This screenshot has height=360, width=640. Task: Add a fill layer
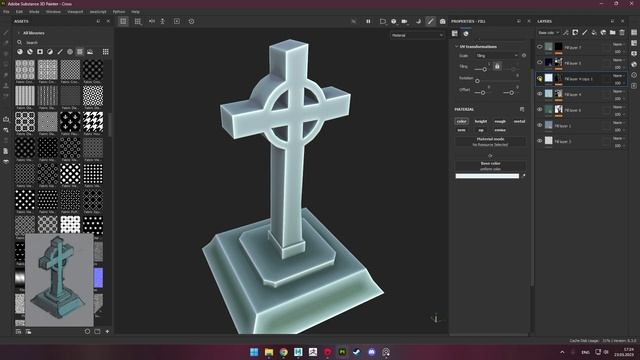(594, 33)
